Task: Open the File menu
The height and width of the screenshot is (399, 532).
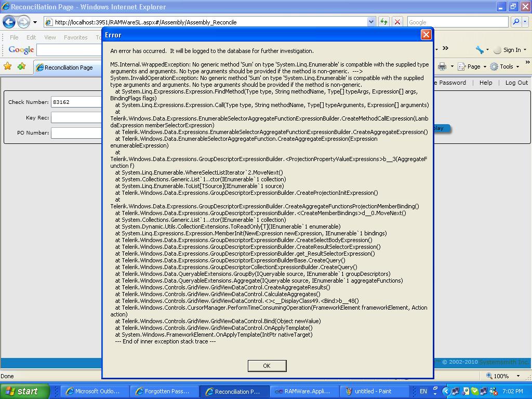Action: [14, 37]
